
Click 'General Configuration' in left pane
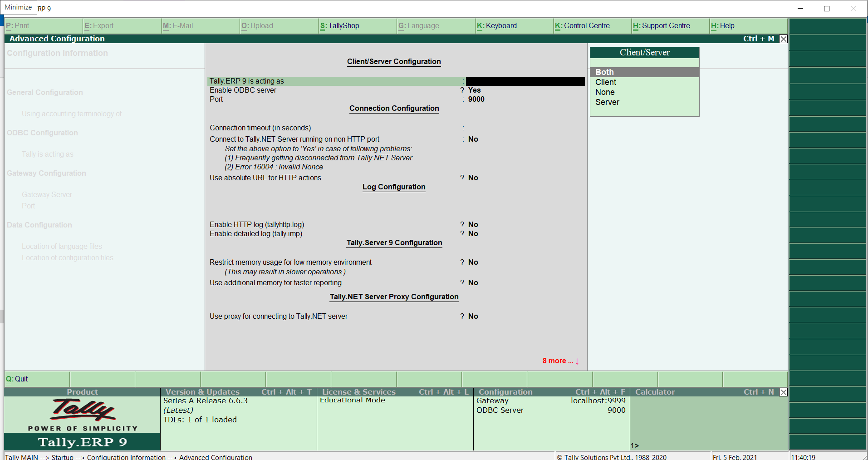click(x=45, y=93)
